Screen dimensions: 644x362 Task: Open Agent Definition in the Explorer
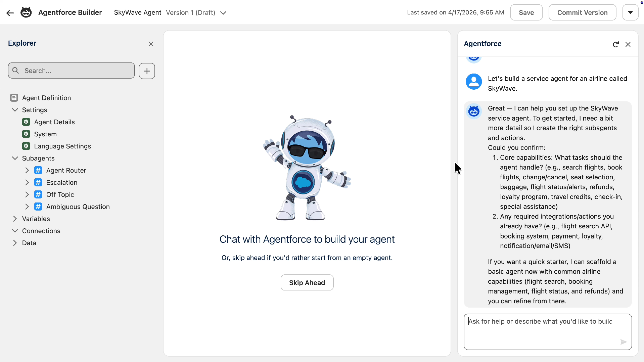pyautogui.click(x=47, y=98)
